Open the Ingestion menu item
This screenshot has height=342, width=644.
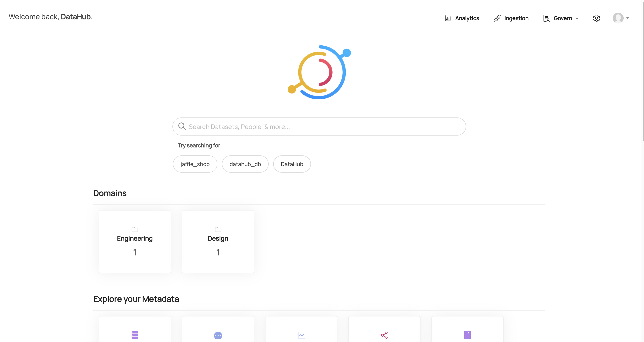click(x=516, y=18)
